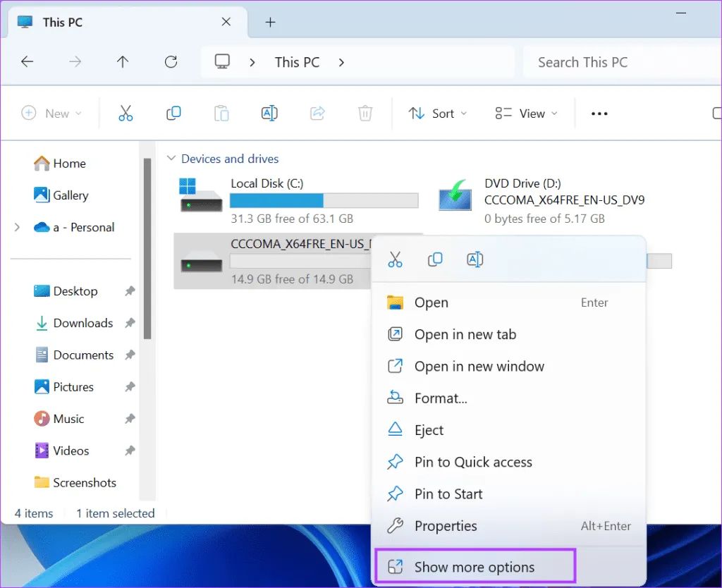
Task: Choose Eject from the context menu
Action: click(x=429, y=430)
